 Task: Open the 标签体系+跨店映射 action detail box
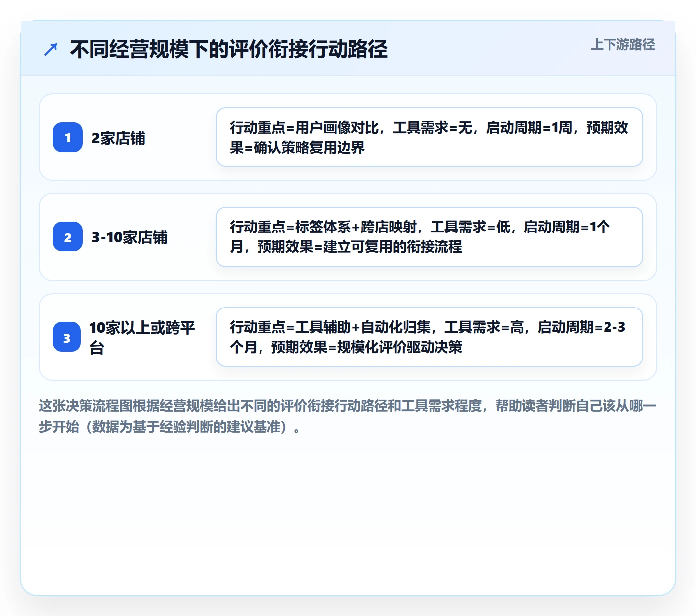[430, 237]
